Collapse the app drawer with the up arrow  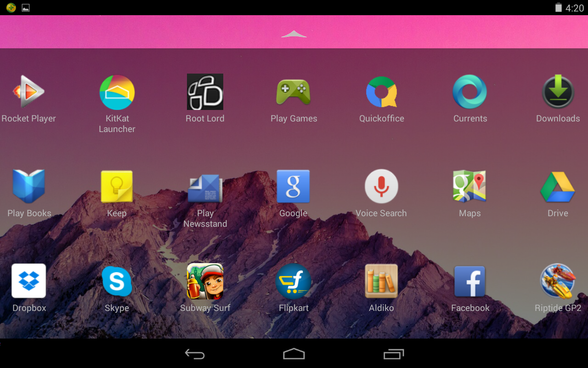click(x=294, y=34)
